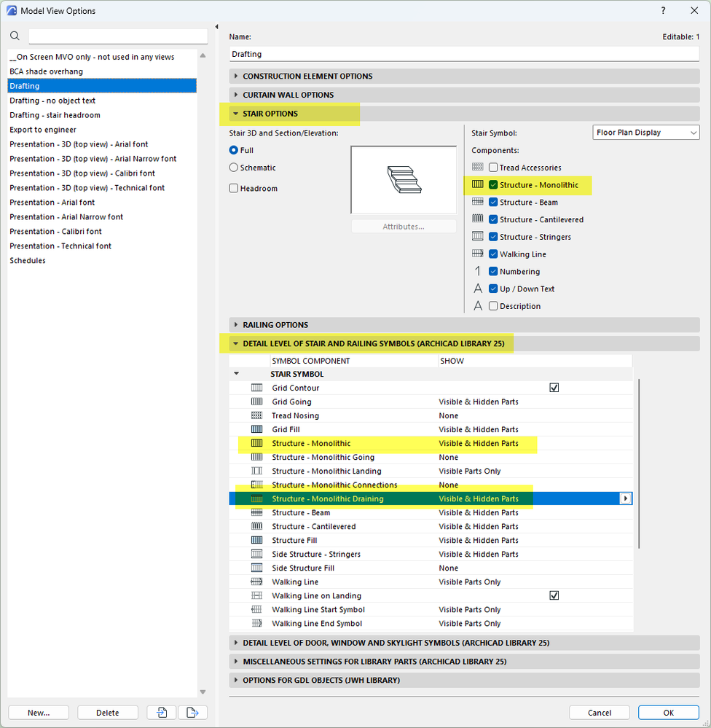Click the New... button
Viewport: 711px width, 728px height.
pyautogui.click(x=39, y=712)
